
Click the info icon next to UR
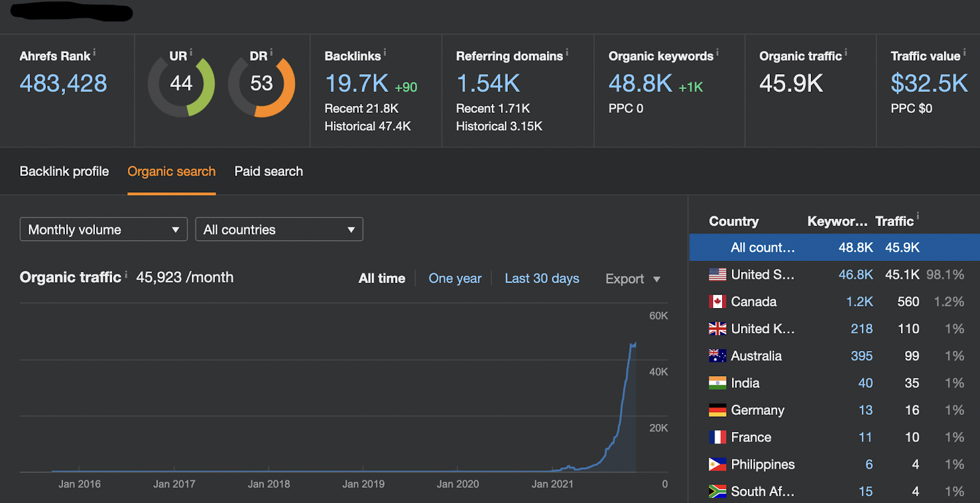pyautogui.click(x=191, y=52)
